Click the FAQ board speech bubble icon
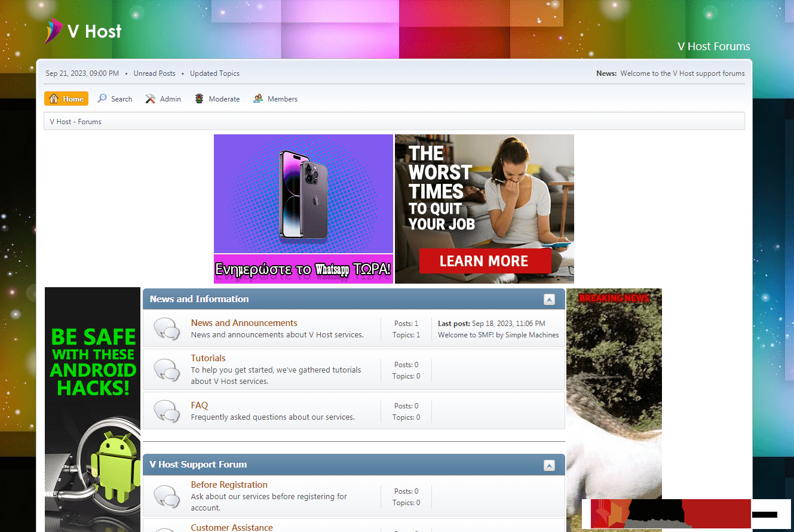Screen dimensions: 794x532 [167, 411]
